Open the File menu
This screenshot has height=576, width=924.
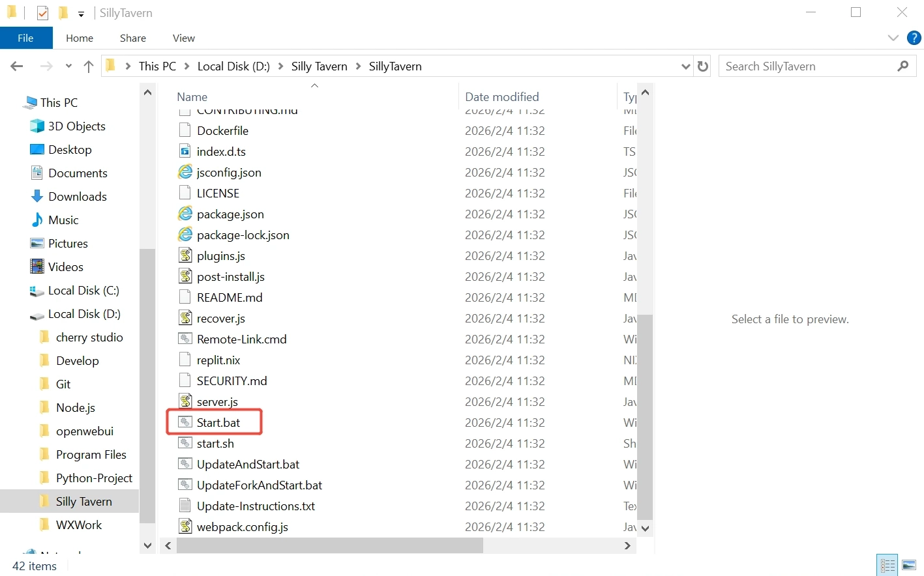coord(26,38)
